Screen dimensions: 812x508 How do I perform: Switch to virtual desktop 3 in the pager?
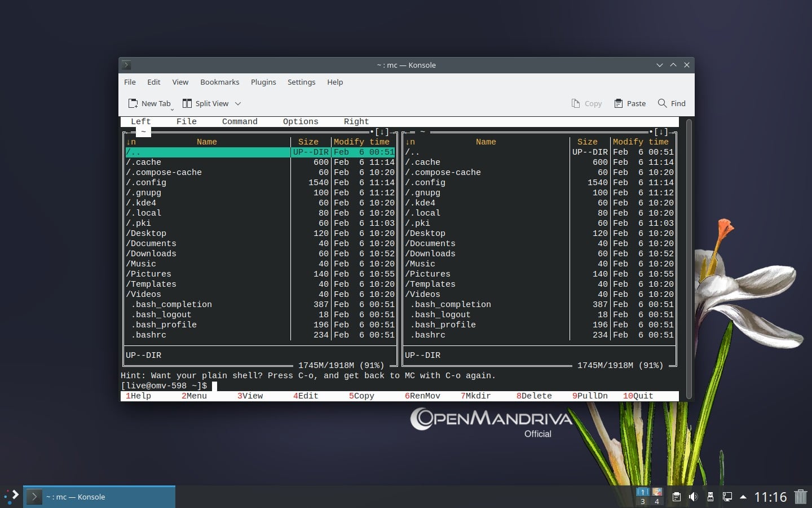(x=643, y=502)
